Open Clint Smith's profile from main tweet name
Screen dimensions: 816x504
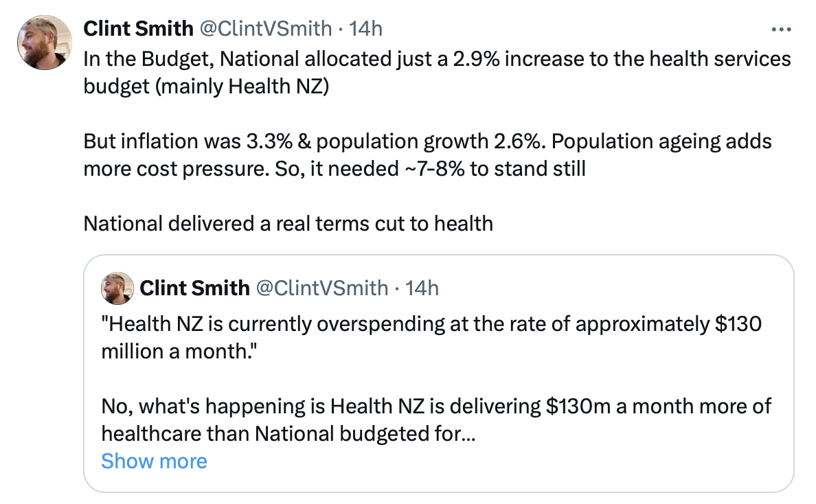[138, 29]
